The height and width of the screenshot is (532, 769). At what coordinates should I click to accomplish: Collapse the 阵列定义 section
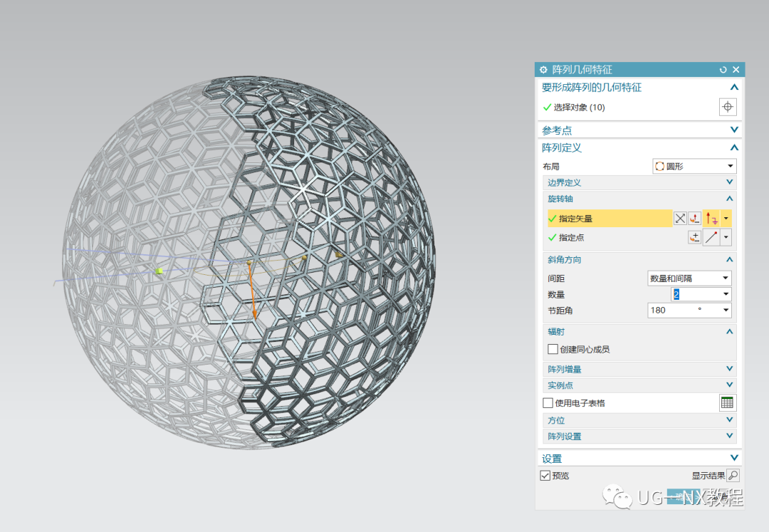pyautogui.click(x=734, y=147)
